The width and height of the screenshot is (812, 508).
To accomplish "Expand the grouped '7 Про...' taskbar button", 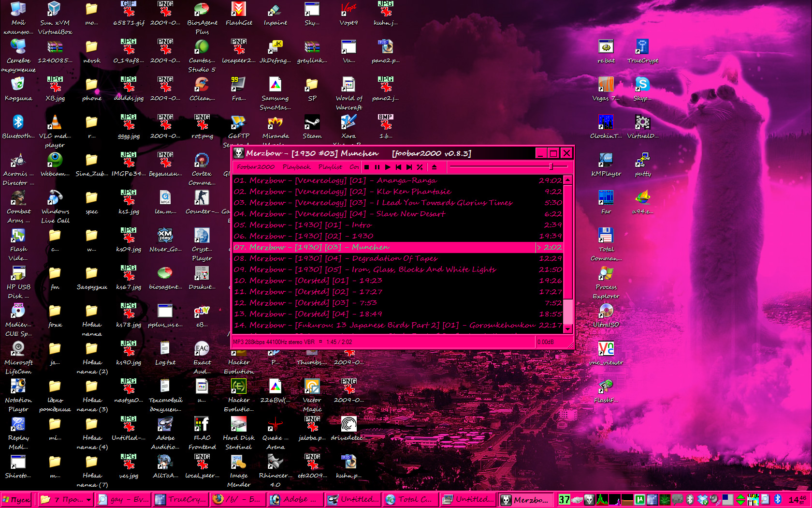I will [66, 499].
